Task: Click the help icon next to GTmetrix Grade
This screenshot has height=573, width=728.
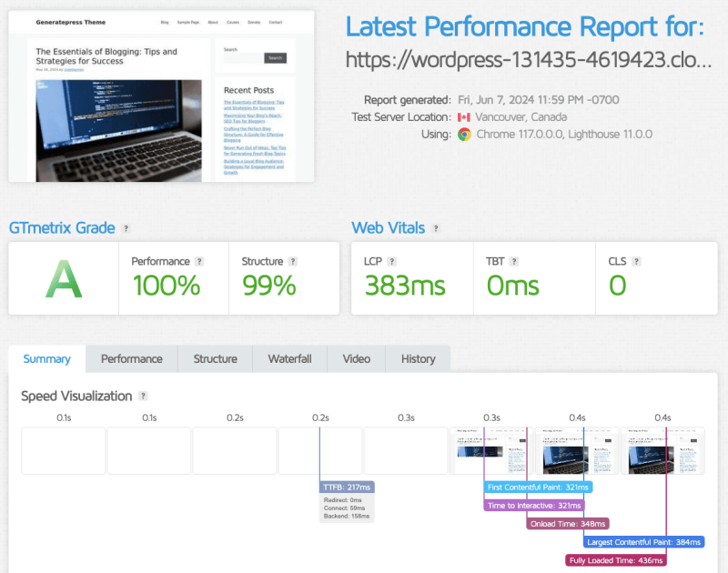Action: click(x=126, y=228)
